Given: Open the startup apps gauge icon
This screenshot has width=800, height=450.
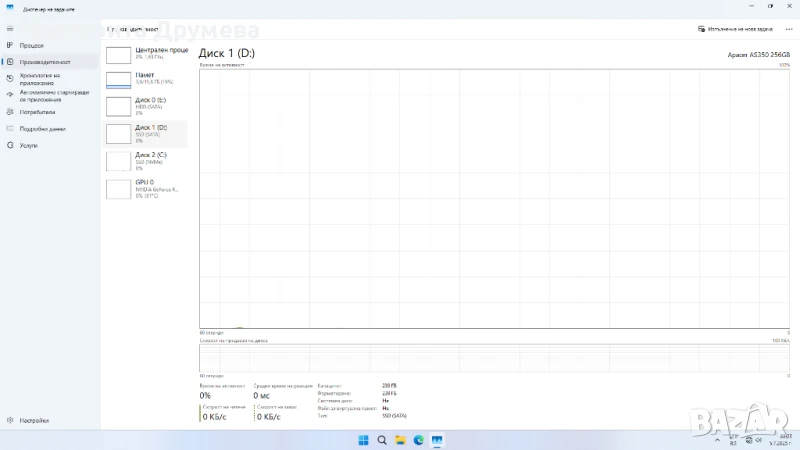Looking at the screenshot, I should point(10,95).
